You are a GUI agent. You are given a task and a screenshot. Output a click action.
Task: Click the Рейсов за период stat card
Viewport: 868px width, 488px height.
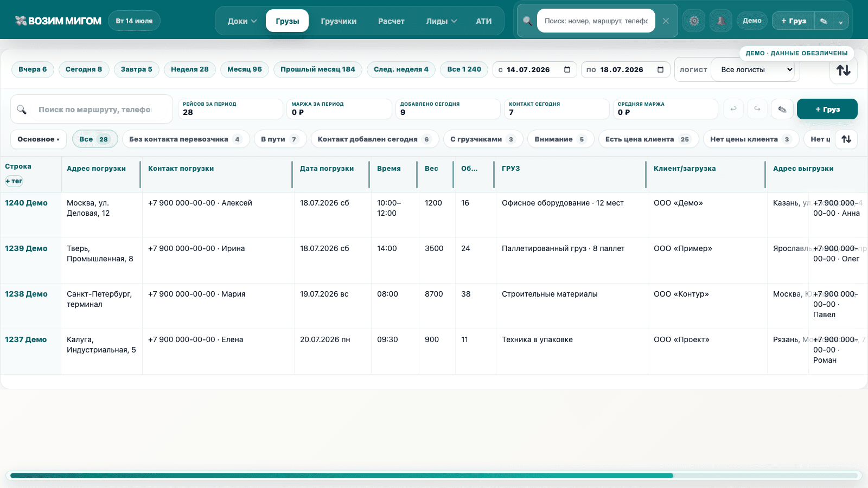click(231, 108)
